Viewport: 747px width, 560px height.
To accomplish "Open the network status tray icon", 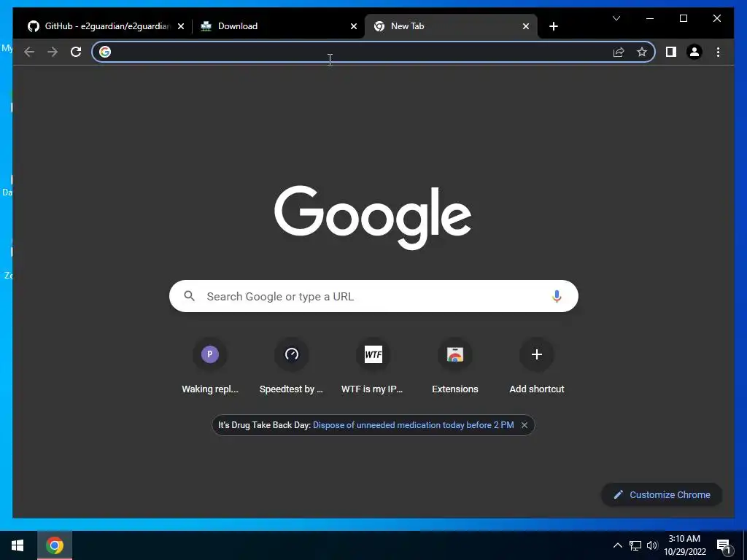I will pos(635,545).
